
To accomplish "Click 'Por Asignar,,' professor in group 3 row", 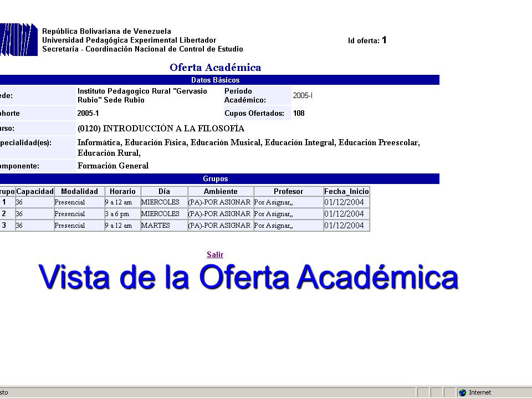I will click(x=273, y=226).
